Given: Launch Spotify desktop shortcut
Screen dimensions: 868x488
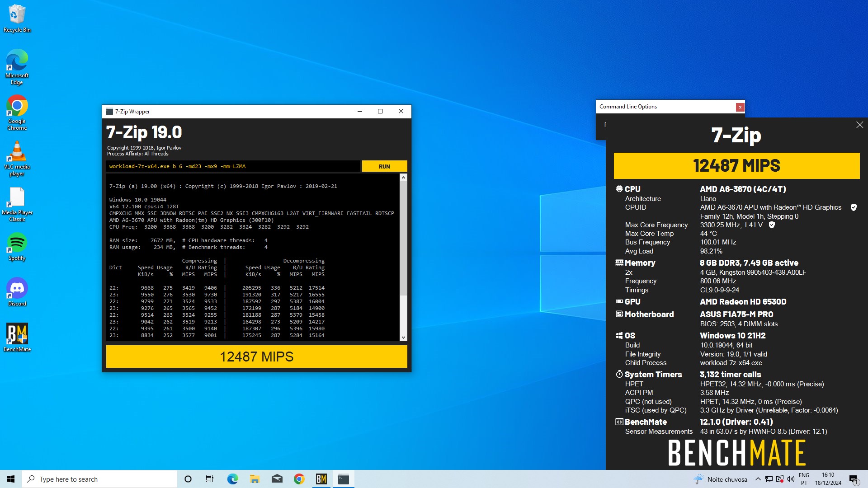Looking at the screenshot, I should click(x=17, y=247).
